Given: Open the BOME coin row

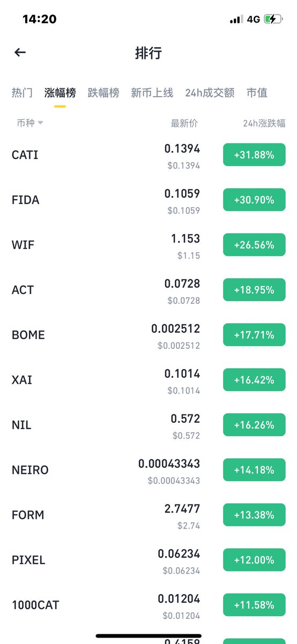Looking at the screenshot, I should click(148, 335).
